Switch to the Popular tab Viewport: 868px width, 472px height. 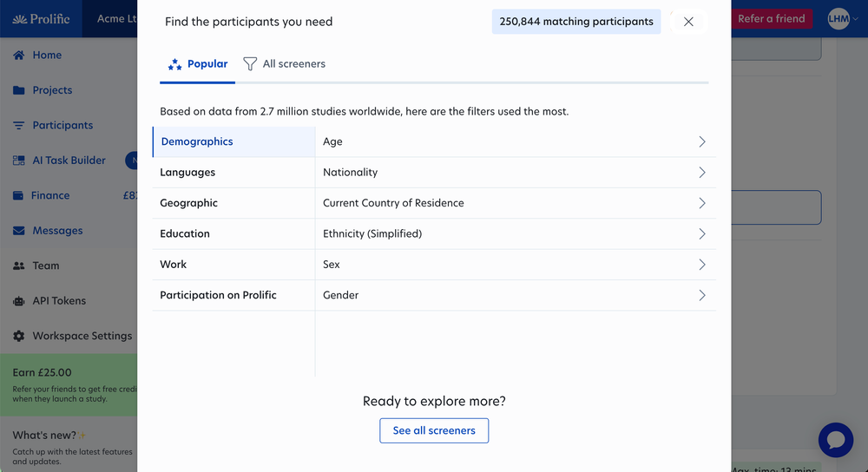tap(198, 64)
